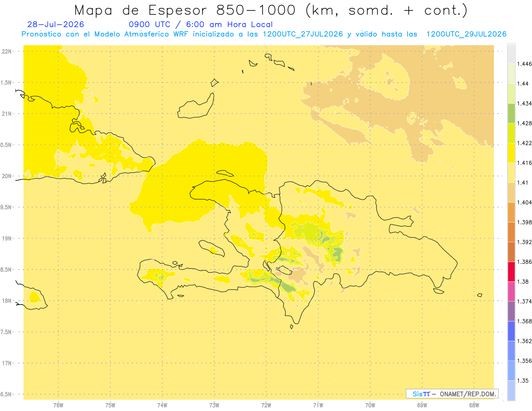Click the latitude label '18N'
This screenshot has height=411, width=532.
coord(8,301)
